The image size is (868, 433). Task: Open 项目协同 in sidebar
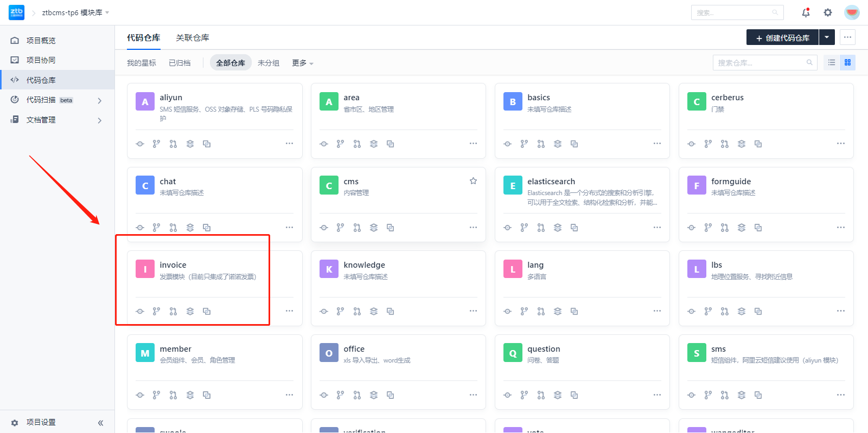point(57,60)
